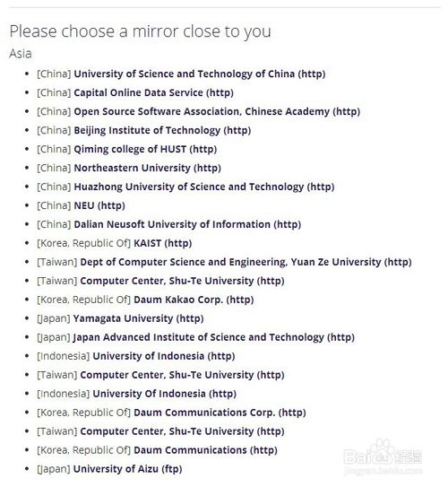
Task: Click the NEU (http) mirror link
Action: 99,205
